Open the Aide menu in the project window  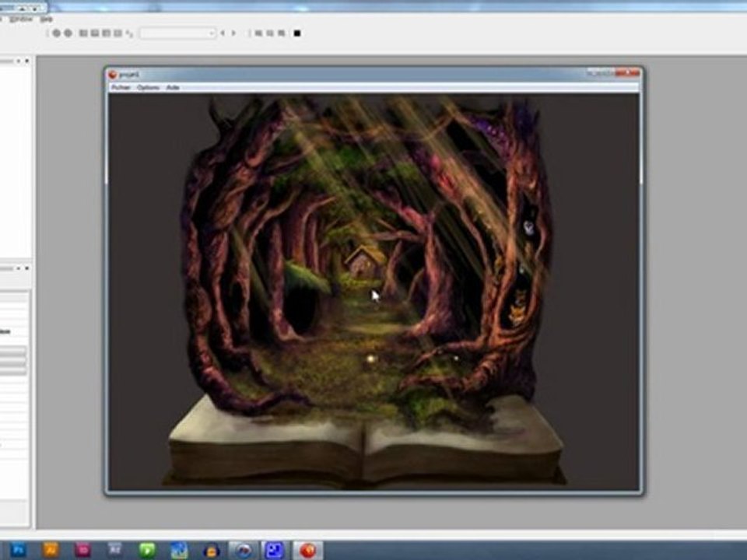pos(173,88)
